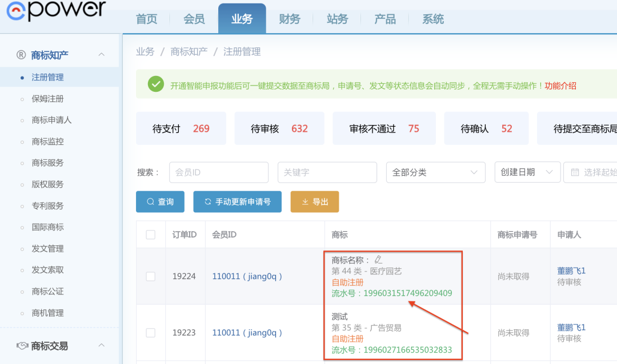Click the 关键字 keyword input field
The height and width of the screenshot is (364, 617).
[x=327, y=172]
